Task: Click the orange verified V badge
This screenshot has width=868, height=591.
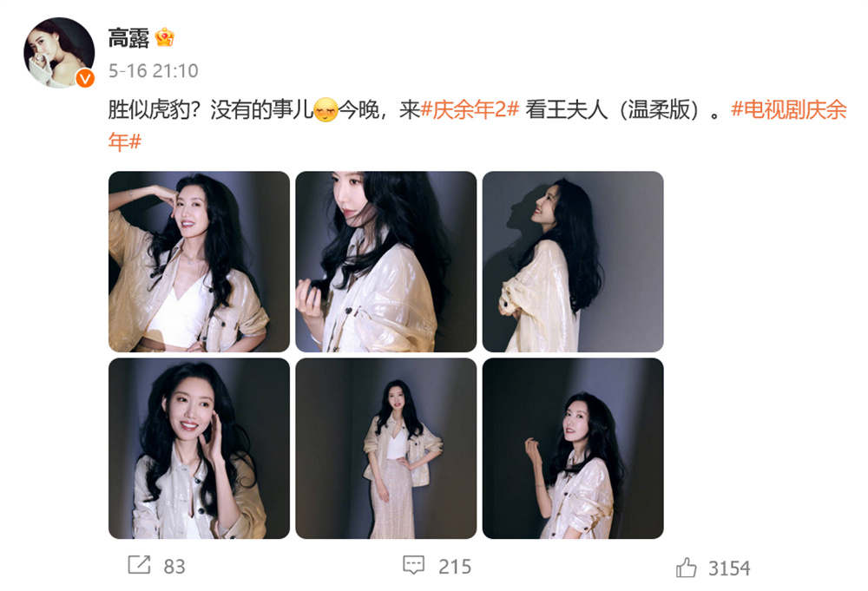Action: click(x=85, y=79)
